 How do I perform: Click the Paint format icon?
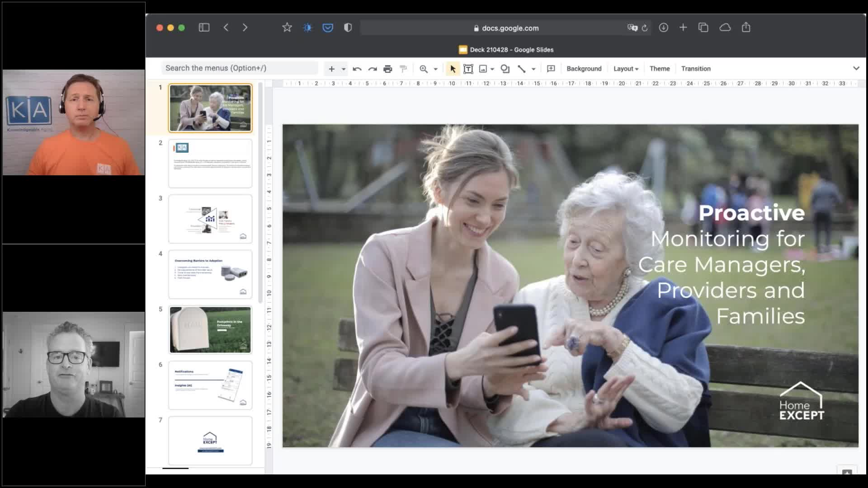[403, 69]
